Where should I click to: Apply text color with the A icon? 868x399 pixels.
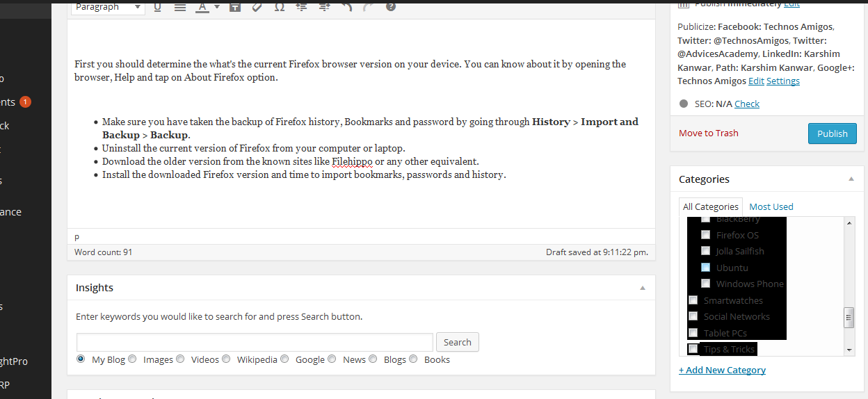coord(202,7)
